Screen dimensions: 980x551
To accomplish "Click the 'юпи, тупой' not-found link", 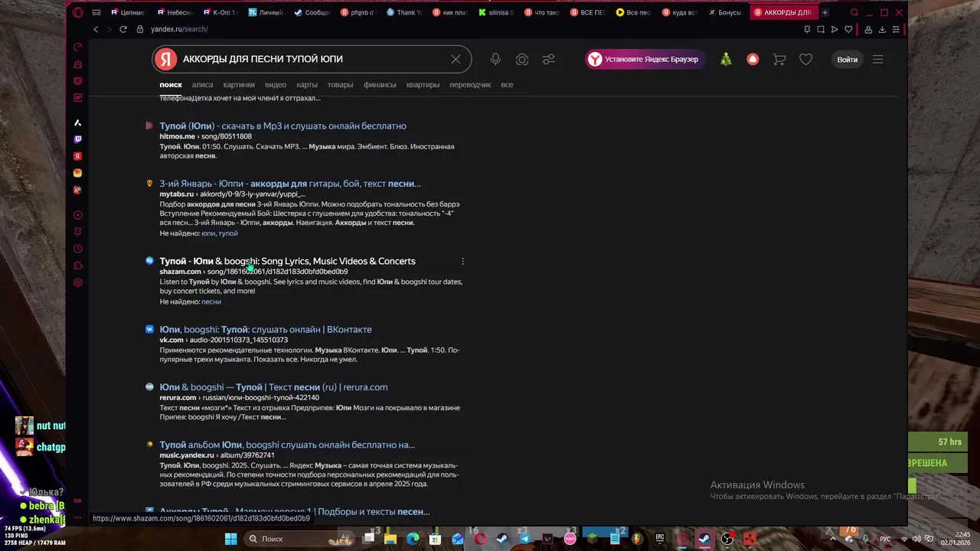I will [x=220, y=233].
